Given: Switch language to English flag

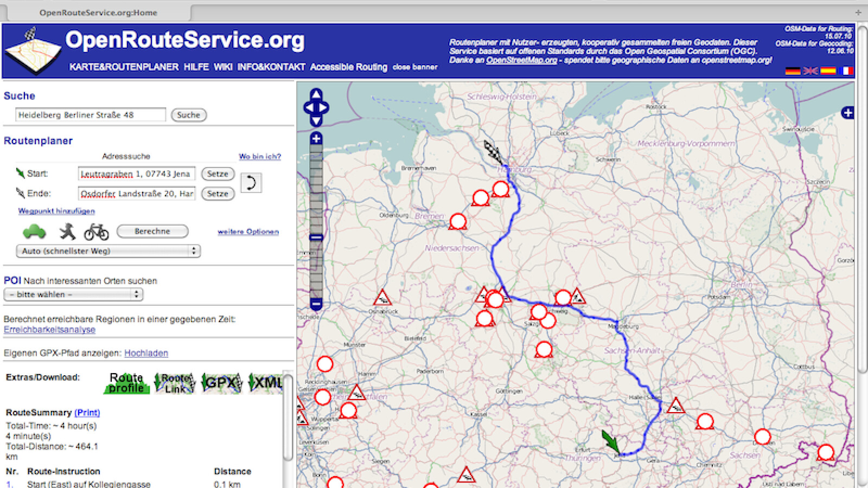Looking at the screenshot, I should coord(810,71).
